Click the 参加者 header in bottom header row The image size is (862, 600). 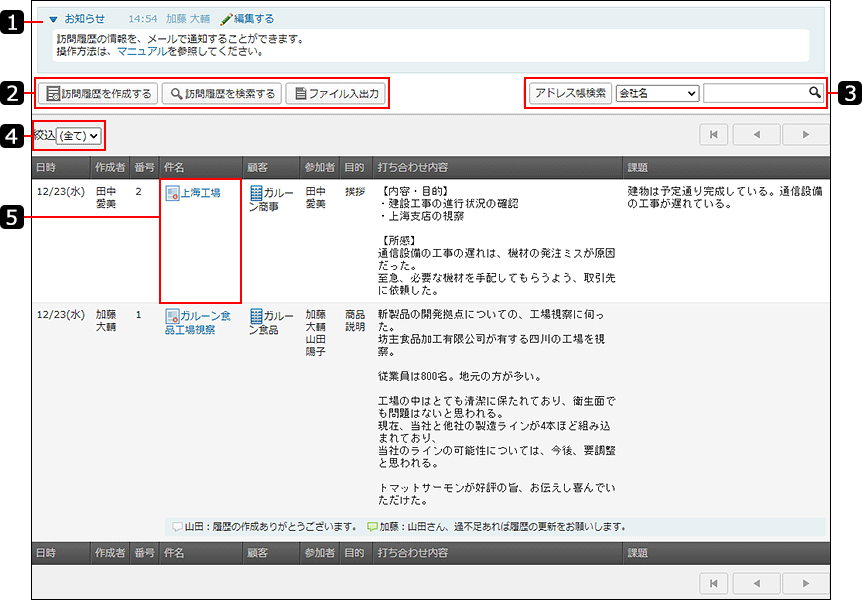tap(320, 553)
